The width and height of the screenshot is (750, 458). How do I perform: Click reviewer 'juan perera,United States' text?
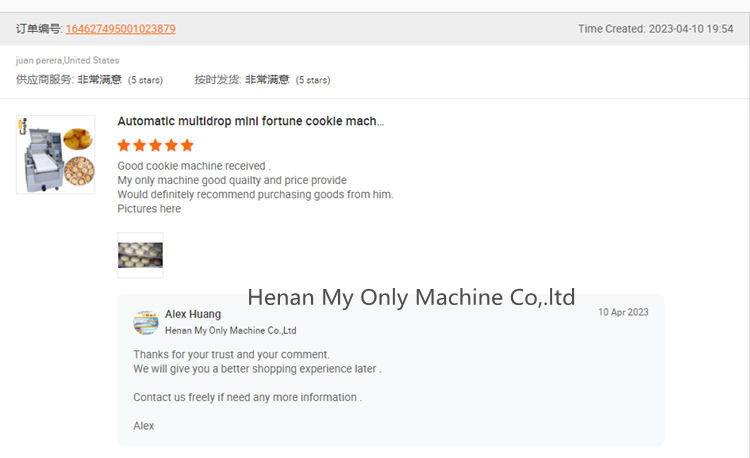(x=67, y=60)
